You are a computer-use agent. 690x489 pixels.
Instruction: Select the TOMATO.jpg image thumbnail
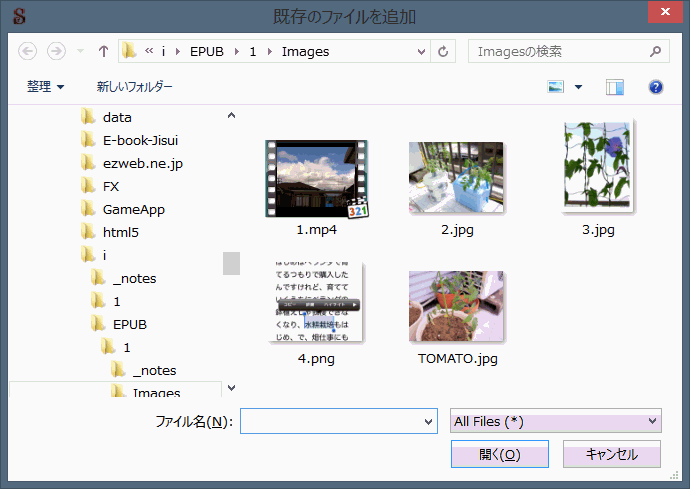pos(457,306)
